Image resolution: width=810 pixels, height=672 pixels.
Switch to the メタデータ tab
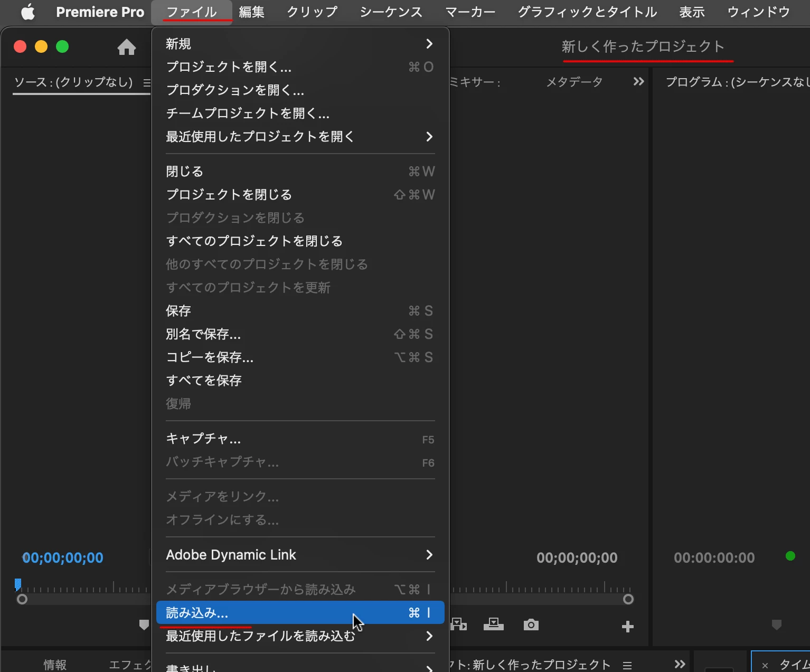coord(574,82)
